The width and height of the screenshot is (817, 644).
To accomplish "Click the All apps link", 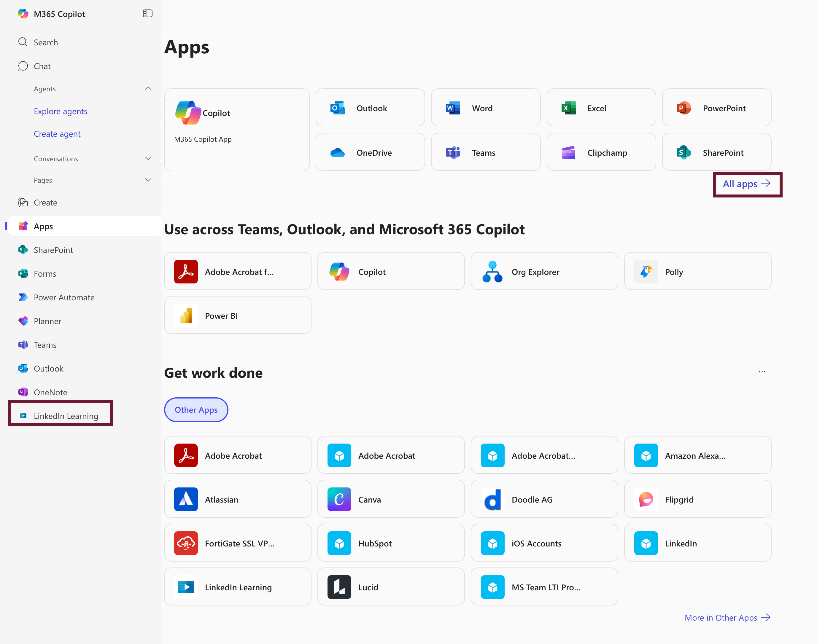I will pyautogui.click(x=747, y=184).
